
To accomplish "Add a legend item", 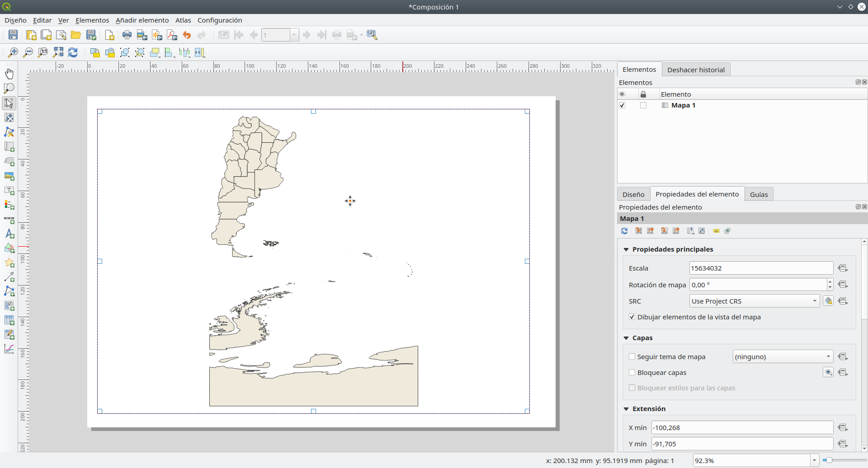I will 9,205.
